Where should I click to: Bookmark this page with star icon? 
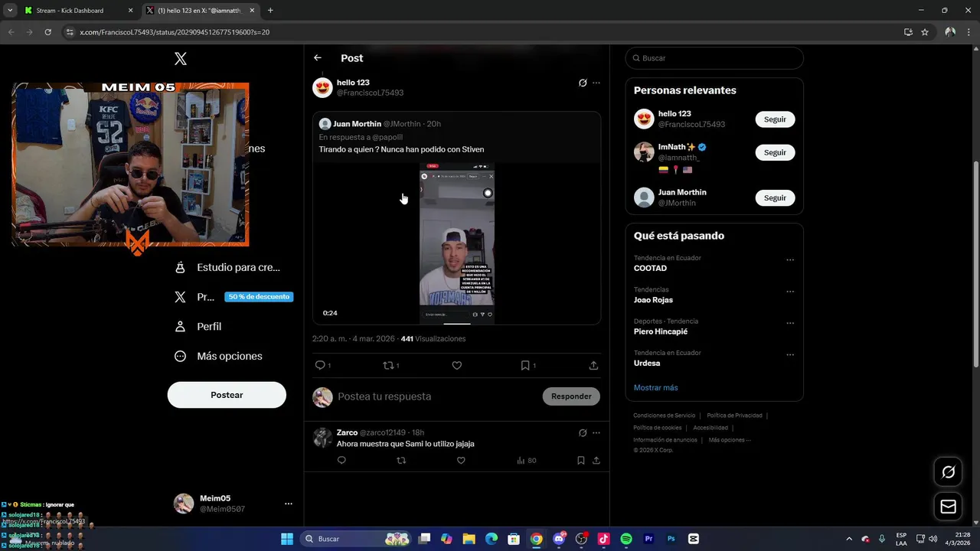[x=925, y=32]
